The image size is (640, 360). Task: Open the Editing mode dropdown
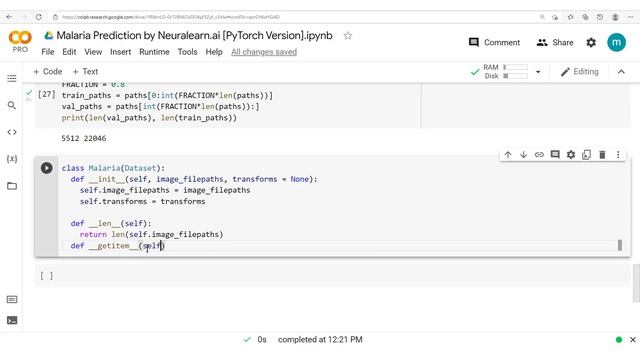pos(580,72)
